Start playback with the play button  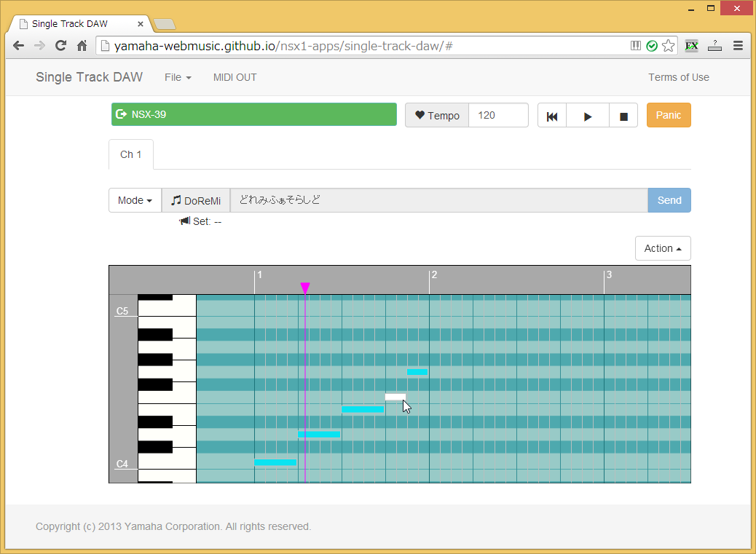(x=588, y=116)
